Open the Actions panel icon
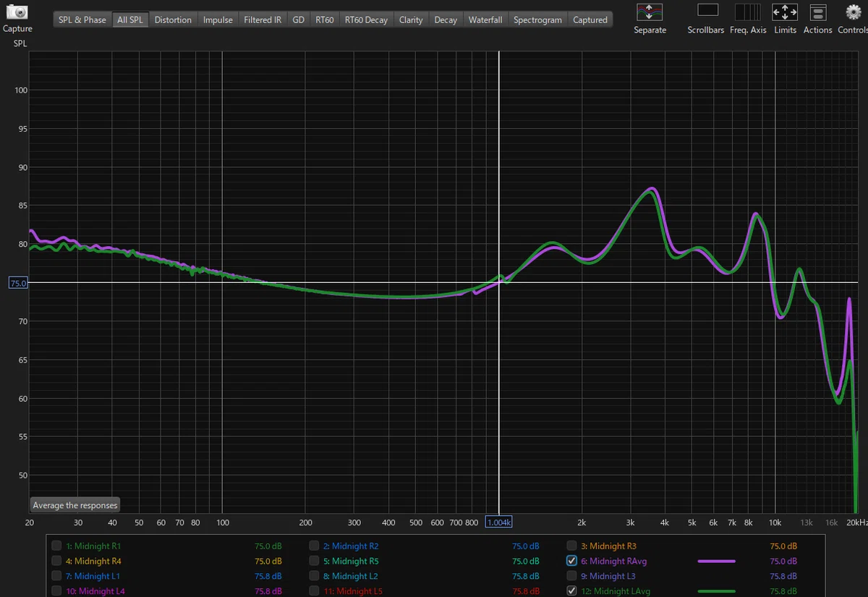 click(x=817, y=12)
